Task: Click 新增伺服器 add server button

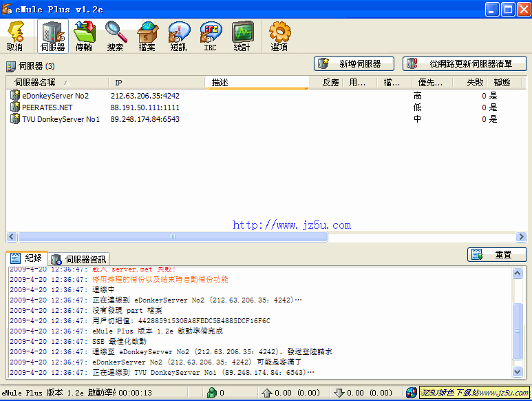Action: (354, 64)
